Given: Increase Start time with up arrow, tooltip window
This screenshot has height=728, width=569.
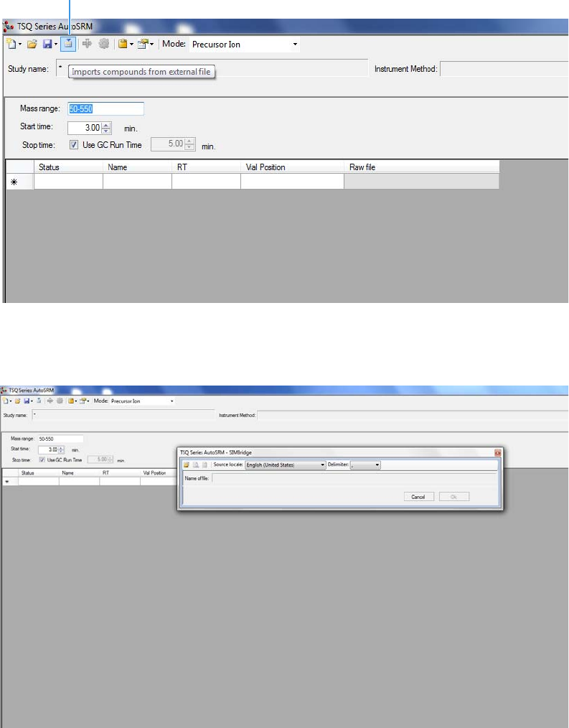Looking at the screenshot, I should click(106, 124).
